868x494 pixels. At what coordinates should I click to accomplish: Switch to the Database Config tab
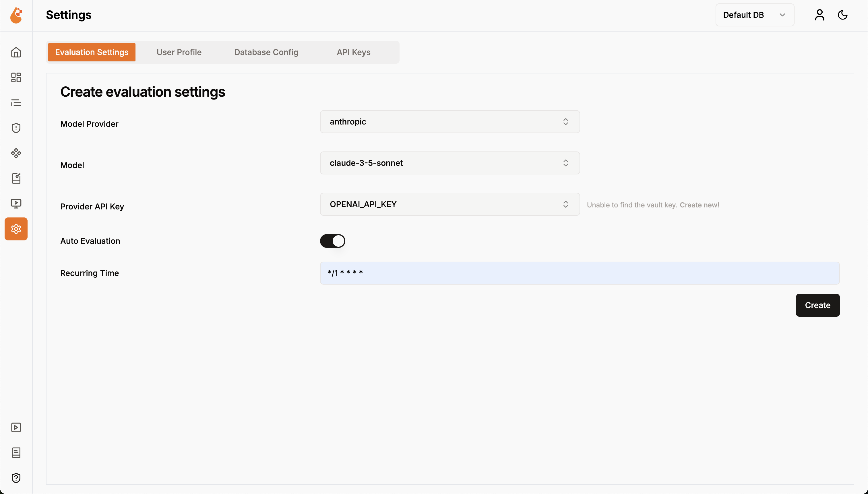[266, 52]
